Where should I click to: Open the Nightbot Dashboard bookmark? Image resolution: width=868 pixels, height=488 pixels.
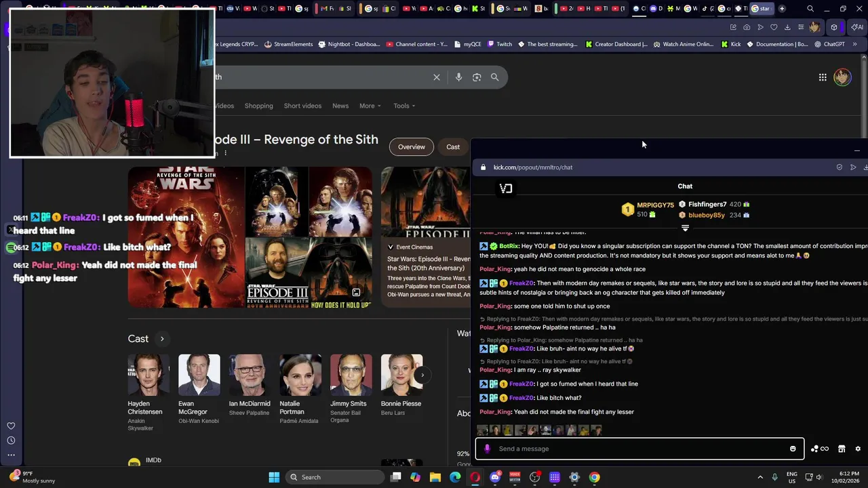[x=349, y=45]
